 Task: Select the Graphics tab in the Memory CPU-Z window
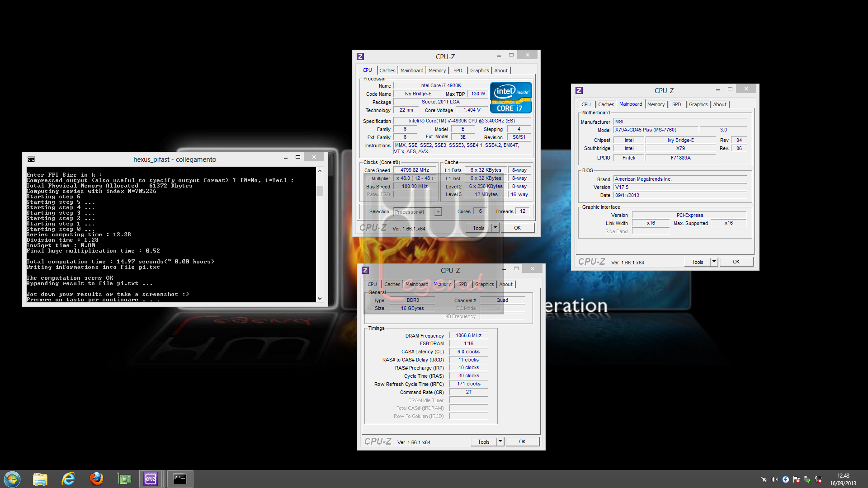point(485,284)
